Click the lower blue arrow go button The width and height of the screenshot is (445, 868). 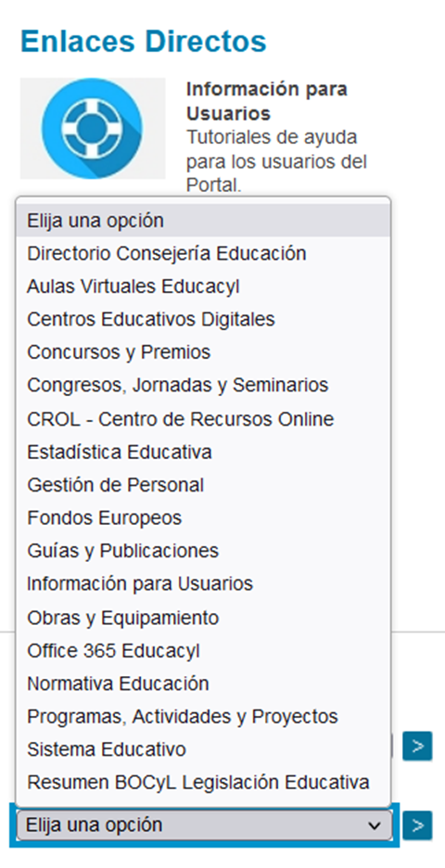(x=417, y=825)
